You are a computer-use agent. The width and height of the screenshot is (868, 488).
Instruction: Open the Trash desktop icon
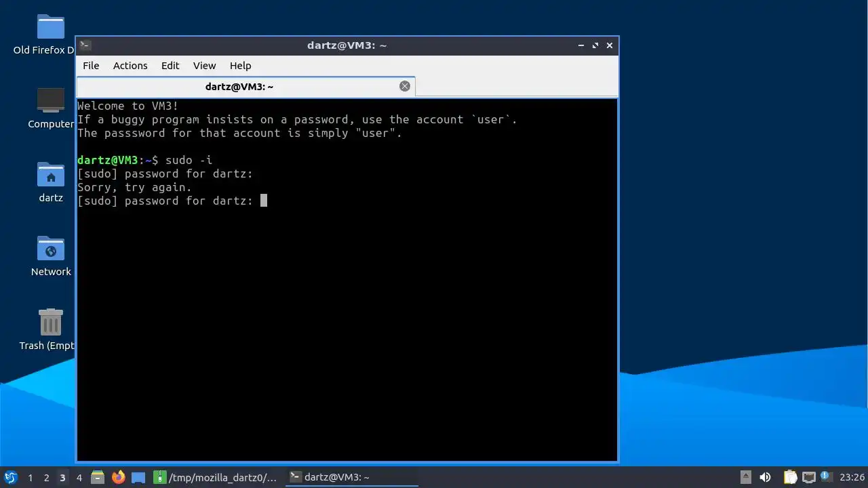51,330
